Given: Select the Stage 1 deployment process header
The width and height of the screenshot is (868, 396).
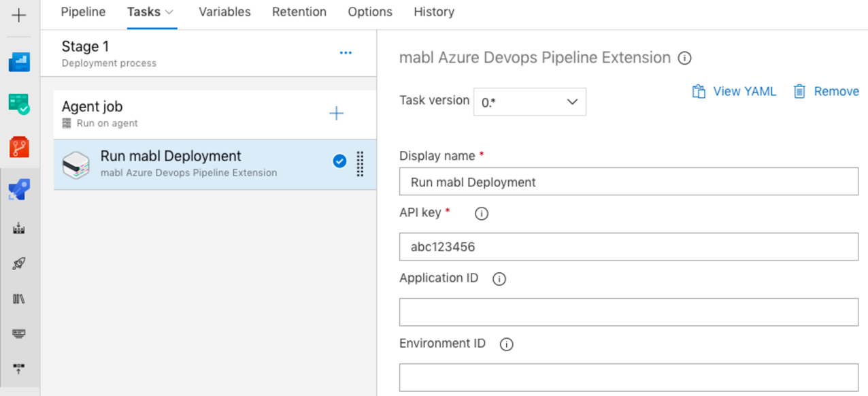Looking at the screenshot, I should pos(208,54).
